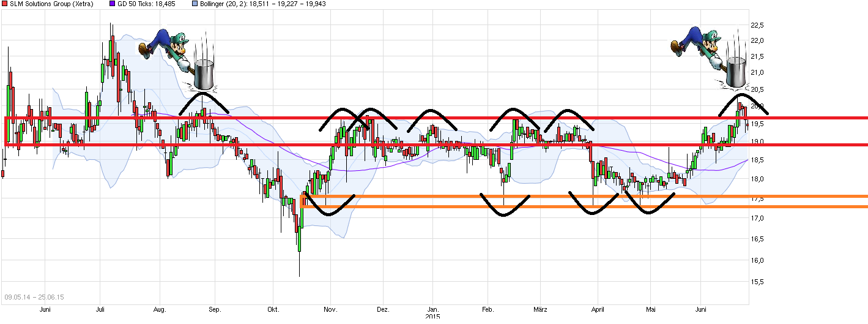Click the 22,5 price axis label

(757, 25)
